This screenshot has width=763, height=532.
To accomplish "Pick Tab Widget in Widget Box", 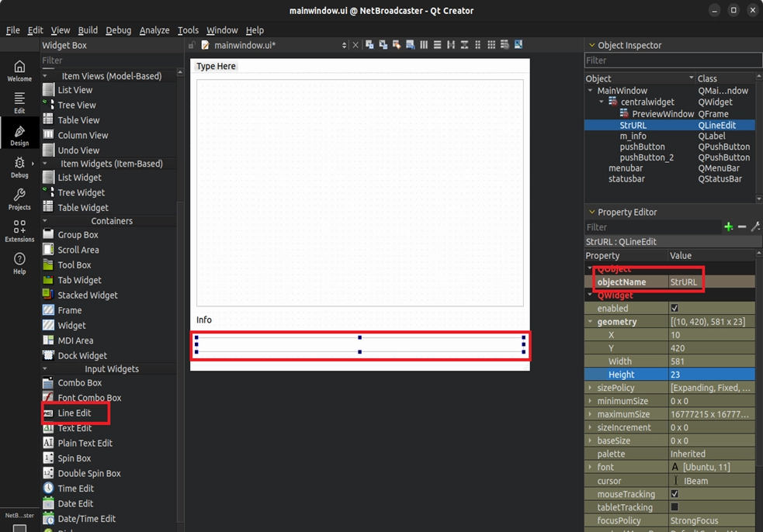I will tap(79, 280).
